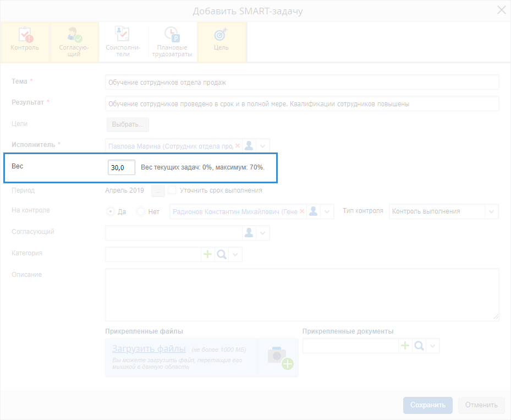Open the Согласующий toolbar icon
Image resolution: width=511 pixels, height=420 pixels.
[x=74, y=41]
